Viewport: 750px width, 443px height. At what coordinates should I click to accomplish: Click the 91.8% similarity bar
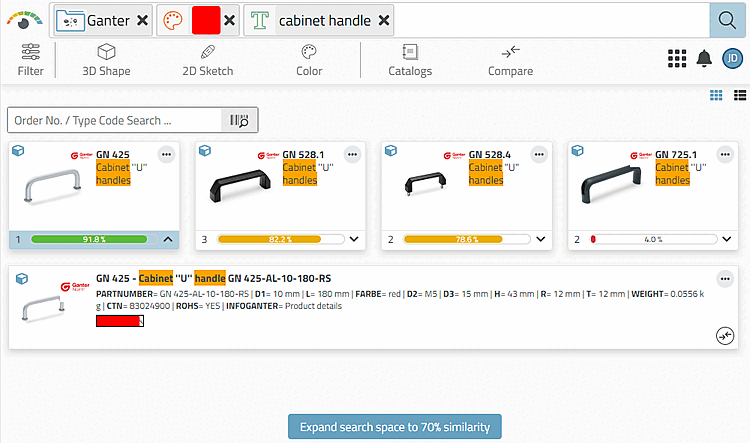pyautogui.click(x=94, y=239)
